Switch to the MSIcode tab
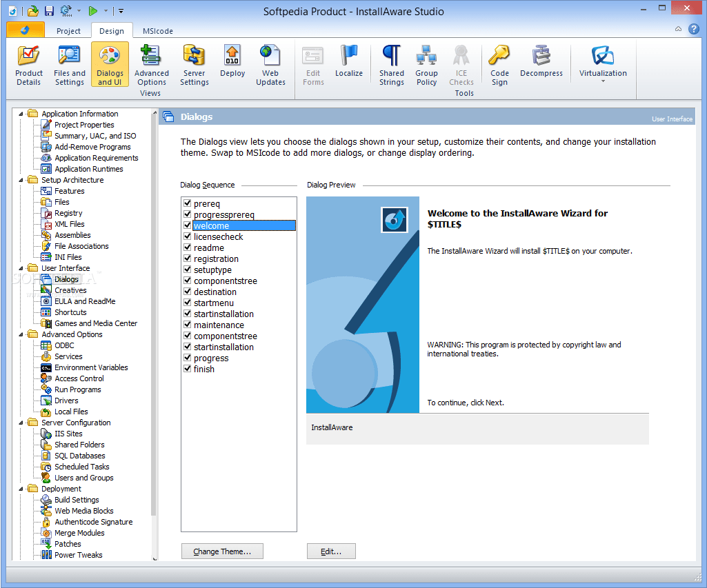 click(x=158, y=31)
